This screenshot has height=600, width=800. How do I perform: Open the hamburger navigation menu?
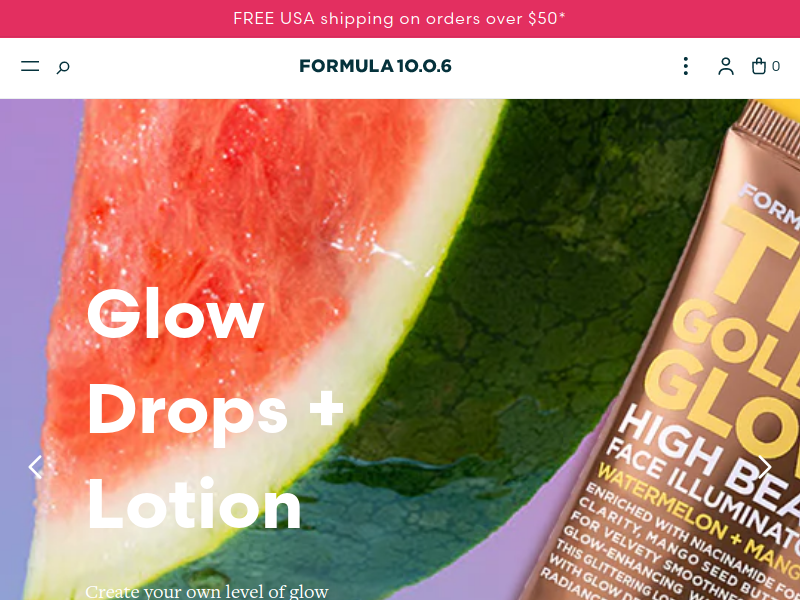[30, 66]
